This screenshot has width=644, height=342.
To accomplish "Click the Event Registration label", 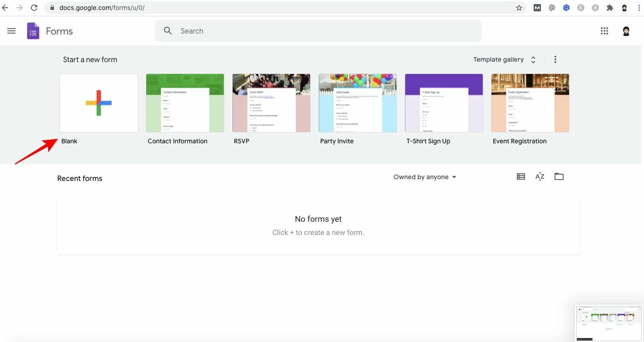I will (x=520, y=141).
